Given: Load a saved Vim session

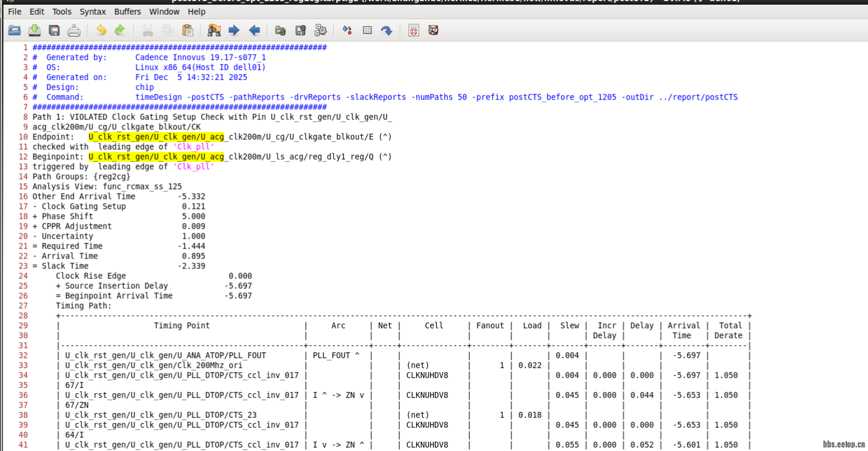Looking at the screenshot, I should (x=280, y=30).
